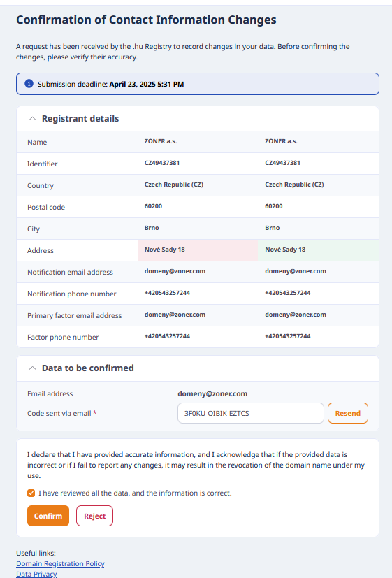Image resolution: width=392 pixels, height=578 pixels.
Task: Uncheck the reviewed all data checkbox
Action: pos(31,493)
